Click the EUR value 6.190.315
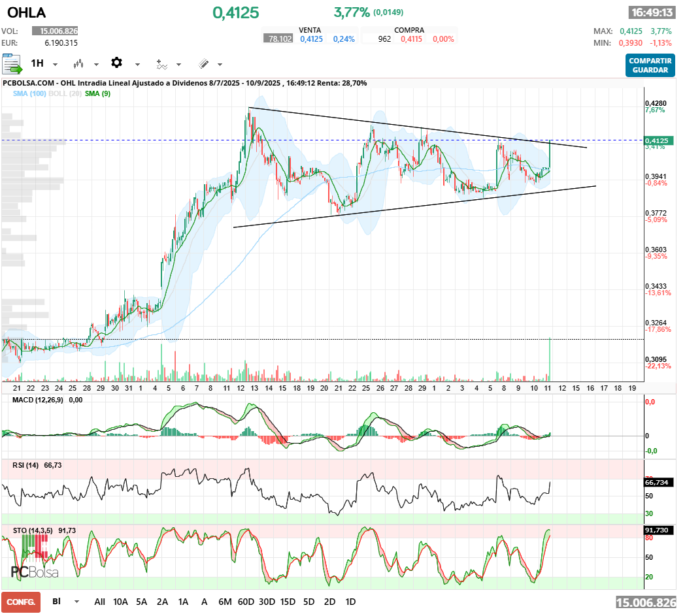Screen dimensions: 685x616 [x=61, y=42]
